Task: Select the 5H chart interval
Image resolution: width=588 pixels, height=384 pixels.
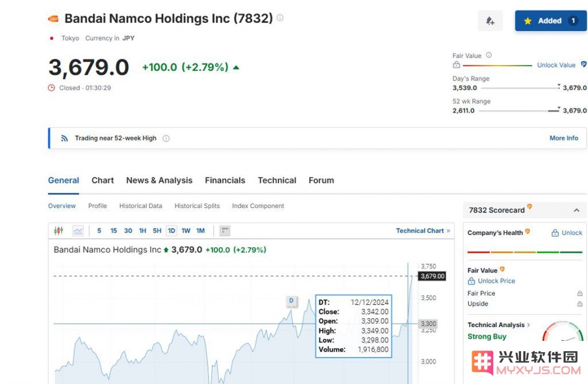Action: tap(157, 231)
